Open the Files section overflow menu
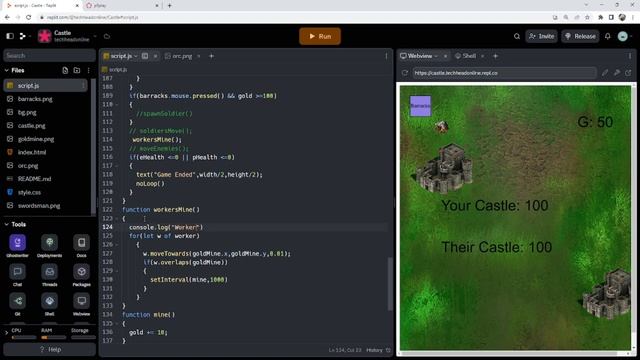640x360 pixels. 88,70
